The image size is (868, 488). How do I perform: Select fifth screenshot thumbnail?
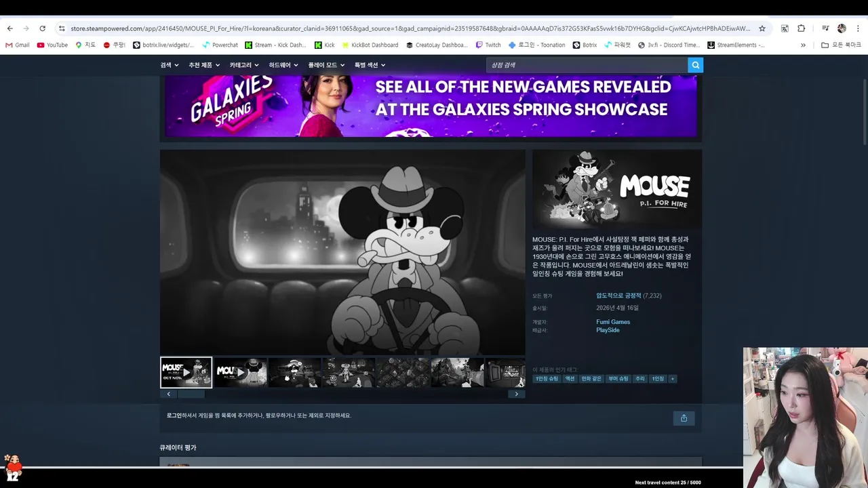click(403, 373)
